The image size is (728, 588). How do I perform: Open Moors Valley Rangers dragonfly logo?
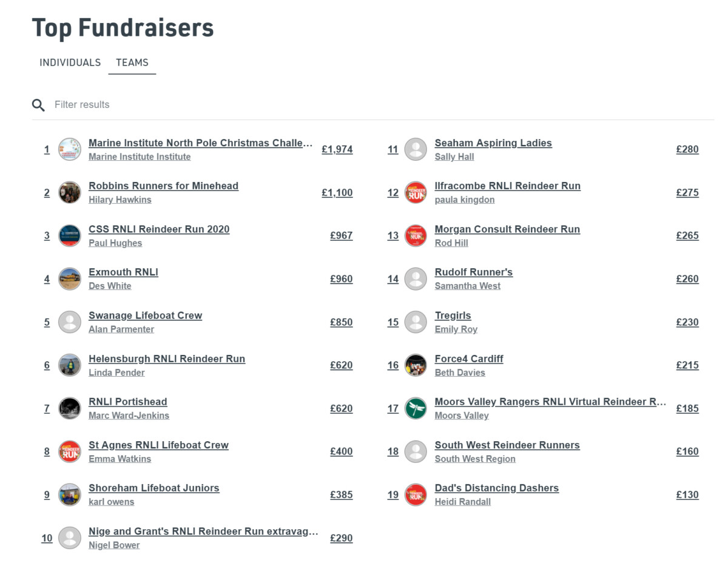pos(416,408)
